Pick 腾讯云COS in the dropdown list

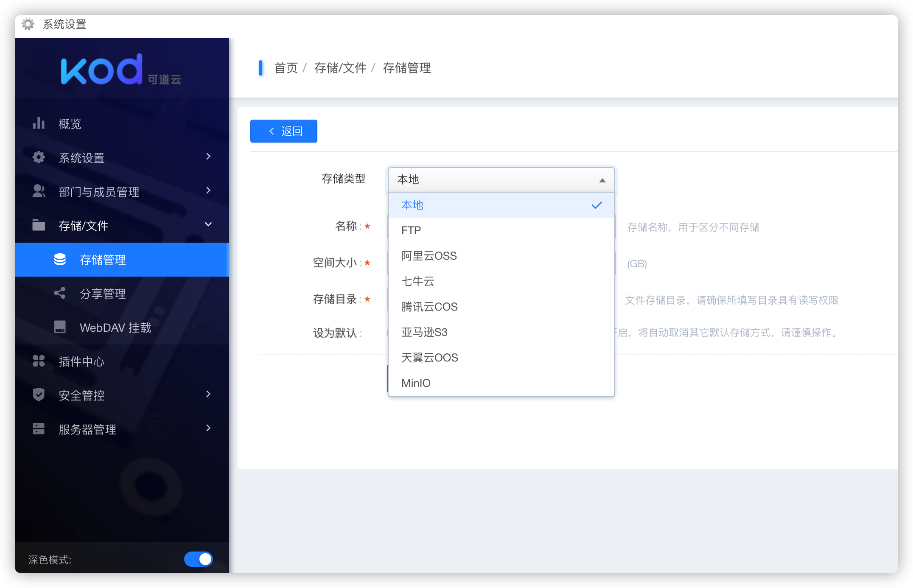429,307
